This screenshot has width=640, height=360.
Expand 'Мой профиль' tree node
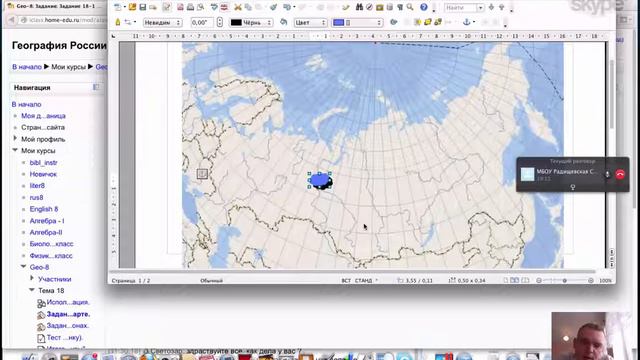point(15,139)
